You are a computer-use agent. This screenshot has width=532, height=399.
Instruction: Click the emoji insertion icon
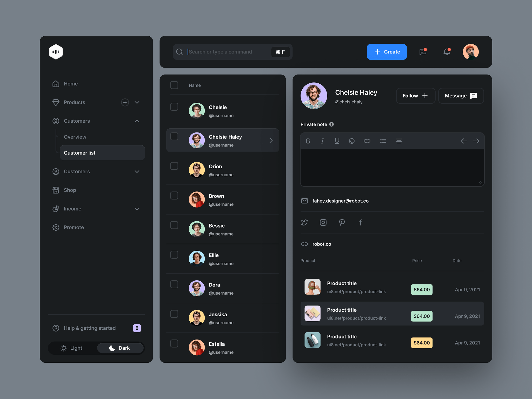(x=351, y=140)
